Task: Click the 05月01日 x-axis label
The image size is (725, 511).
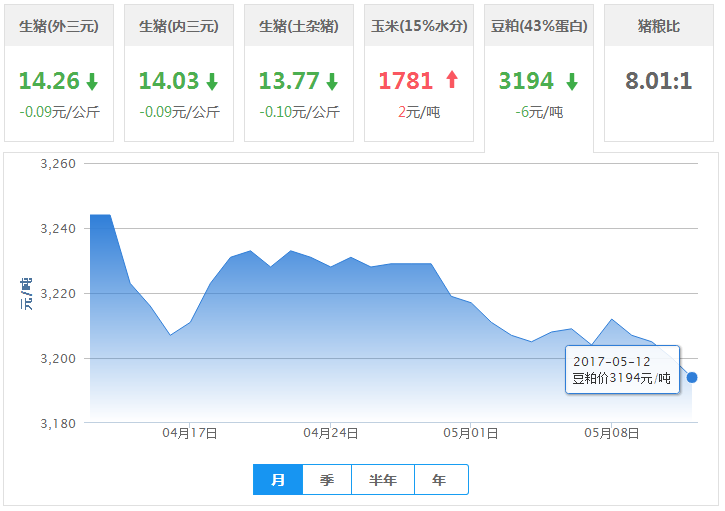Action: pyautogui.click(x=471, y=433)
